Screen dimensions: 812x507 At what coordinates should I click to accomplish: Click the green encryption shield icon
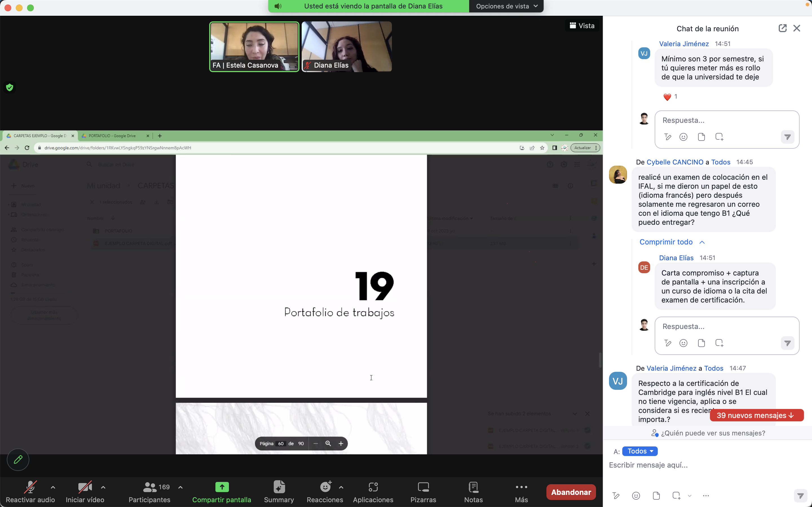tap(10, 88)
